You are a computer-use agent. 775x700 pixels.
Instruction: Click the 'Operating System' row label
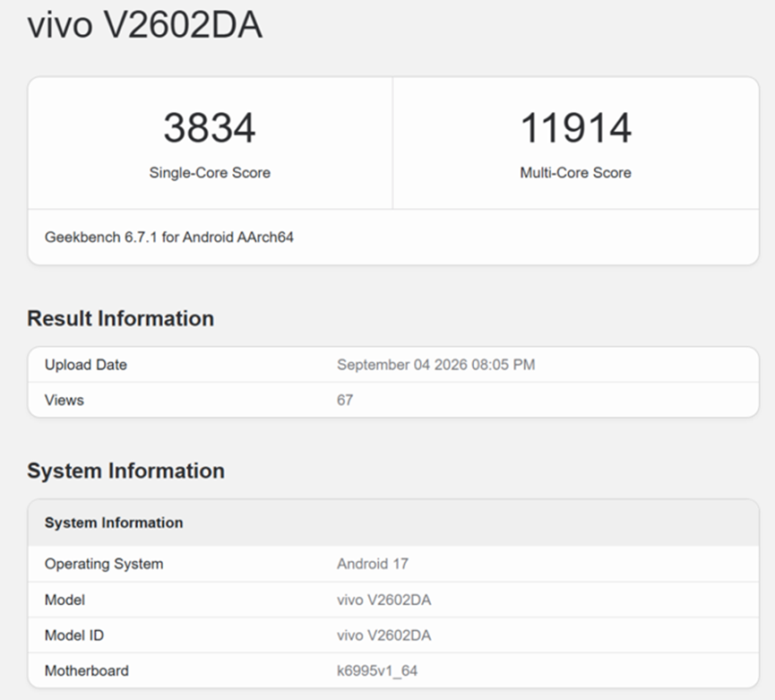coord(104,564)
